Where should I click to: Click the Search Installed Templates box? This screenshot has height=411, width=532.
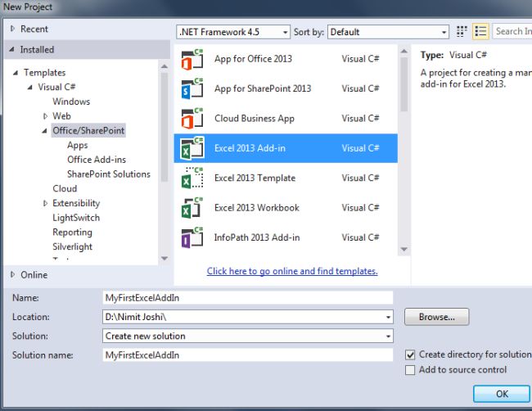[512, 31]
